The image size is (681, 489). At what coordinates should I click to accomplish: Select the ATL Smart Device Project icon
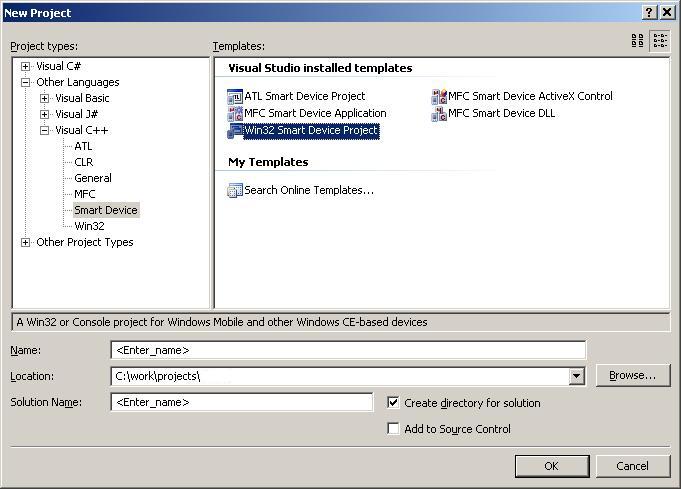[x=235, y=97]
